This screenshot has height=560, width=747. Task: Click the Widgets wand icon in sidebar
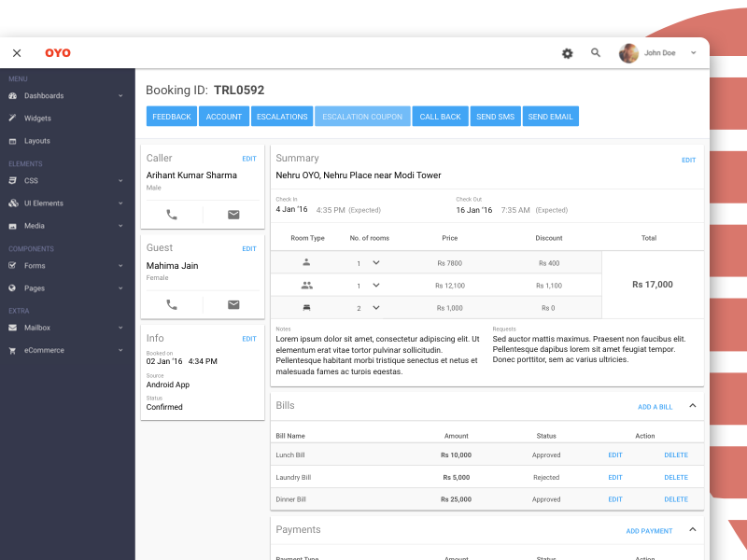point(13,119)
